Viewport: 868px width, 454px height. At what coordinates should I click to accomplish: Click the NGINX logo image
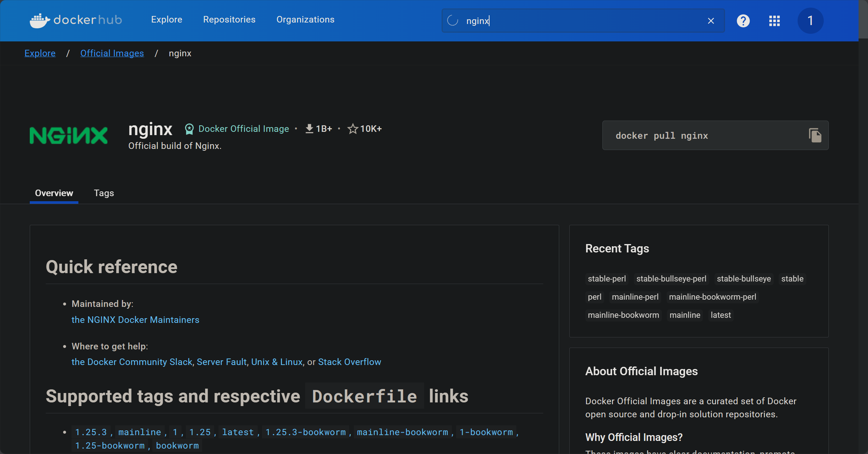69,135
